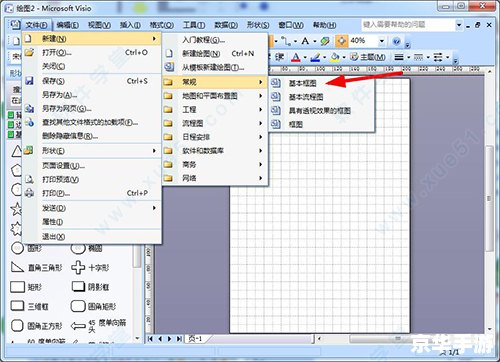Screen dimensions: 500x362
Task: Click the orange highlighted pan-zoom toolbar icon
Action: coord(341,41)
